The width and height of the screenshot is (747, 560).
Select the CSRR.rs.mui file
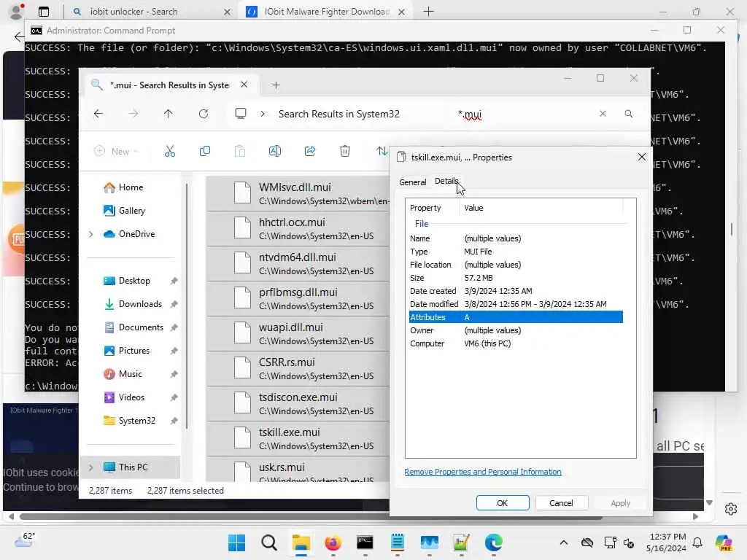click(298, 368)
